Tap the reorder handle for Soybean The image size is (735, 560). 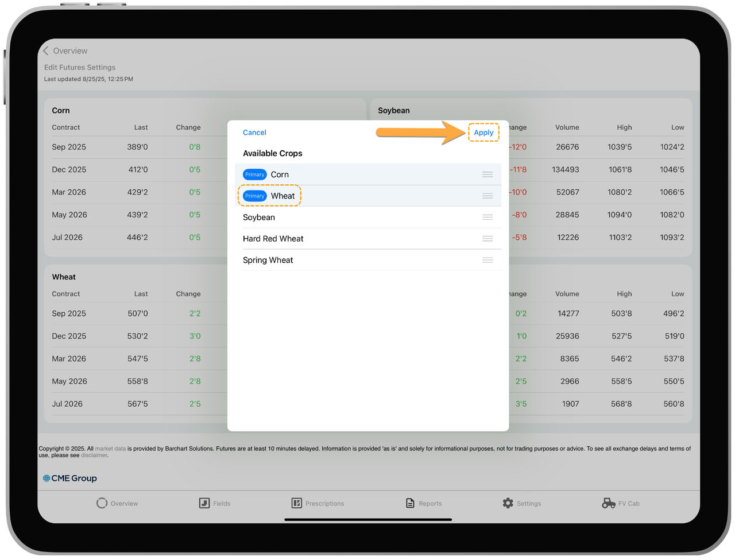(x=488, y=217)
